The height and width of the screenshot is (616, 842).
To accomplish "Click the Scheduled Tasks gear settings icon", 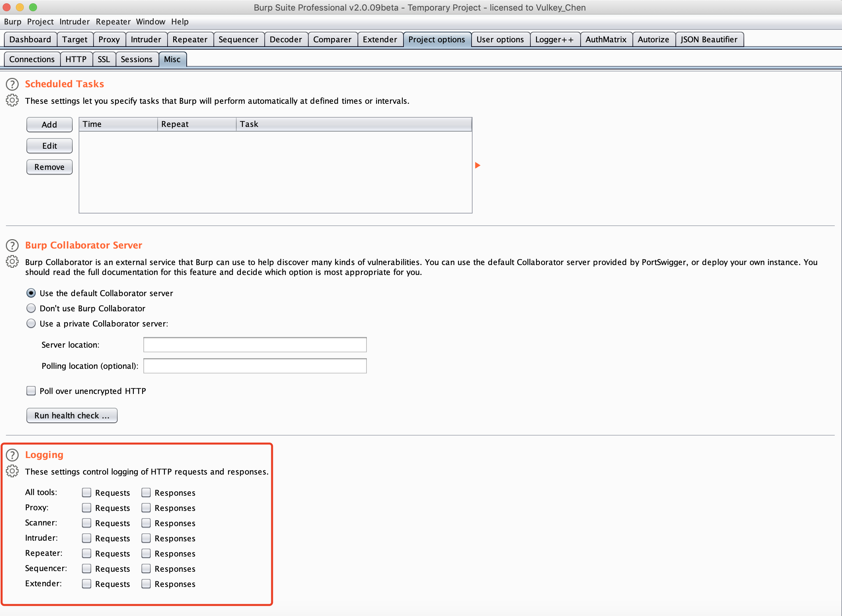I will pos(12,100).
